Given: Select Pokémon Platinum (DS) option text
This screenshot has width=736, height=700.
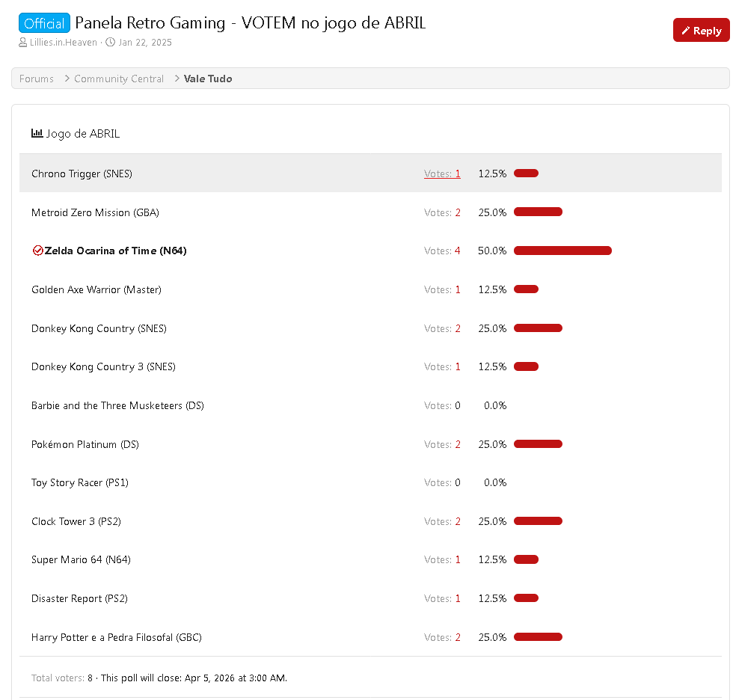Looking at the screenshot, I should tap(85, 444).
